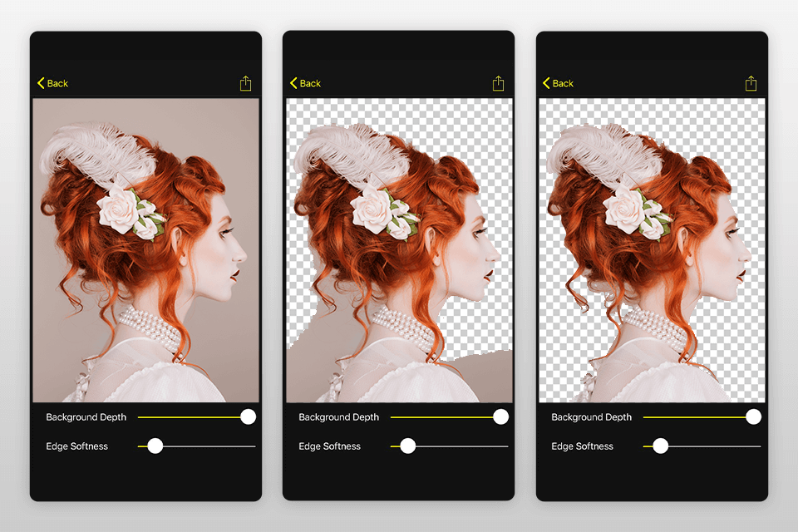Click Background Depth slider handle on middle phone

point(500,417)
